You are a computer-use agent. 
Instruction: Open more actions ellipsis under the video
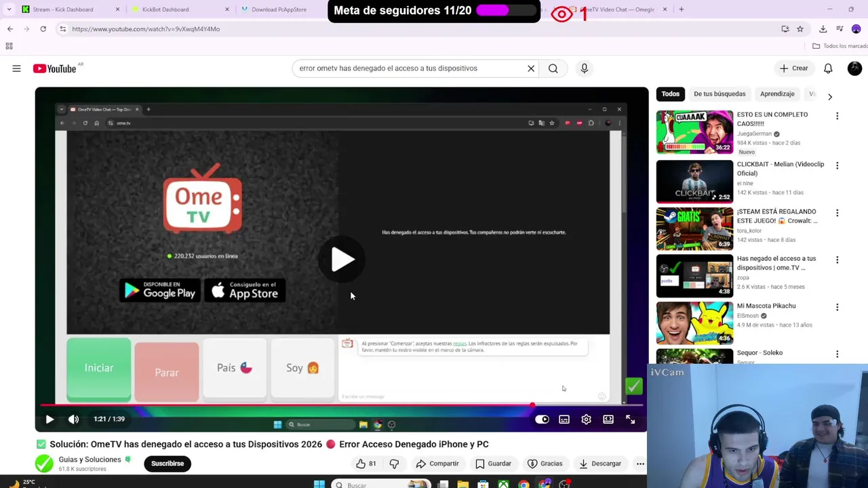tap(640, 464)
